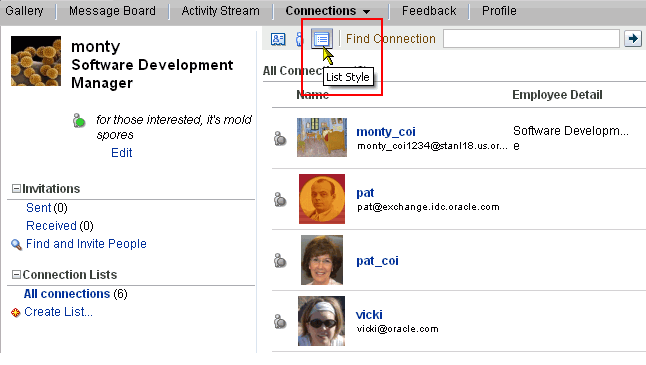Select the List Style view icon
Viewport: 646px width, 365px height.
point(321,39)
